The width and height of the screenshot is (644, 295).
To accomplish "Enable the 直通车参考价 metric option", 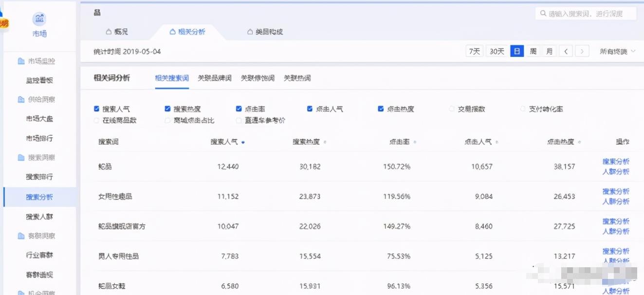I will pyautogui.click(x=239, y=120).
